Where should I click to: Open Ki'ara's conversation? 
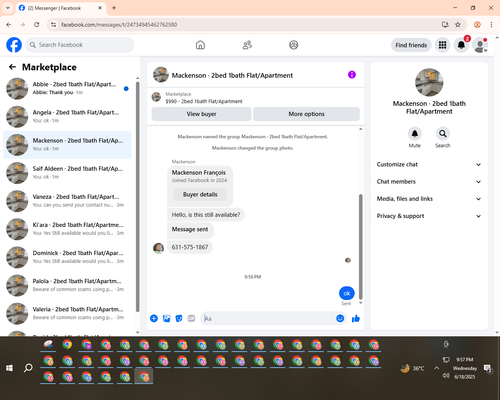tap(67, 229)
